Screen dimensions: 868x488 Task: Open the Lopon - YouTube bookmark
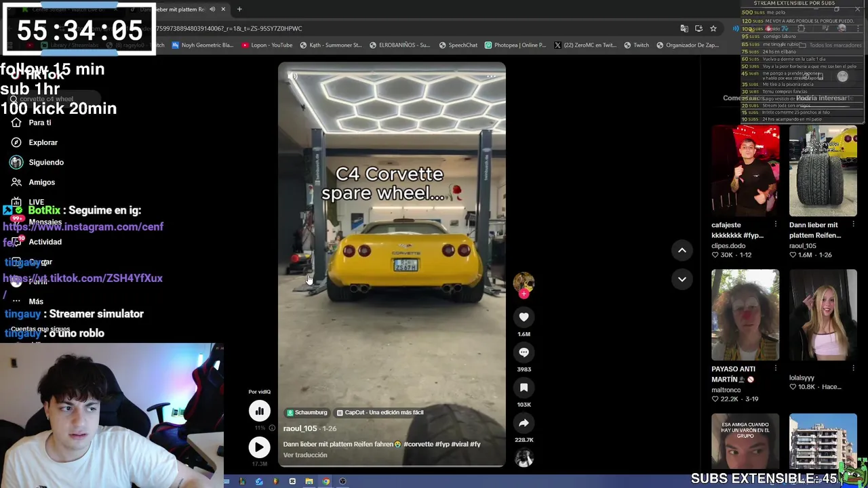point(267,45)
